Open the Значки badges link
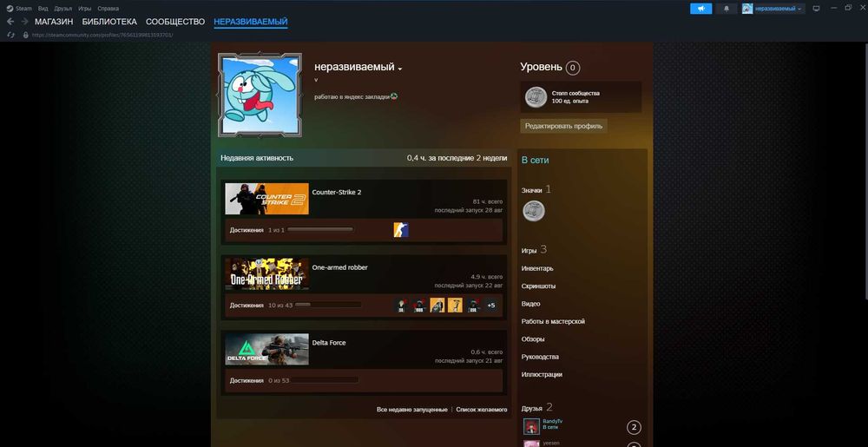This screenshot has height=447, width=868. point(532,190)
